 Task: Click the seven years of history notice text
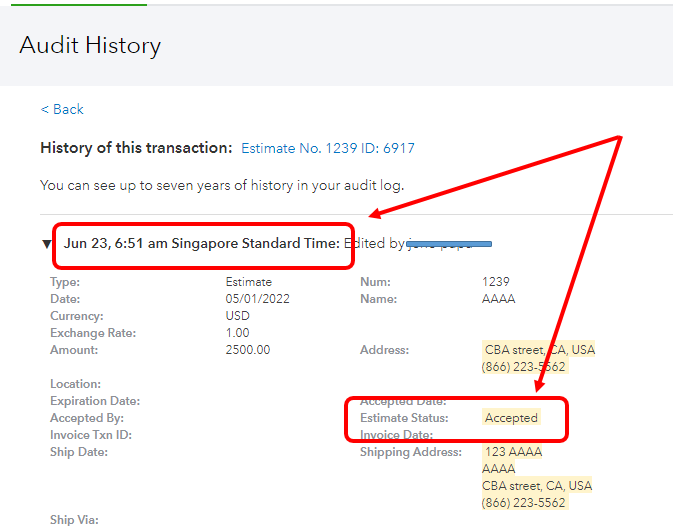point(222,185)
